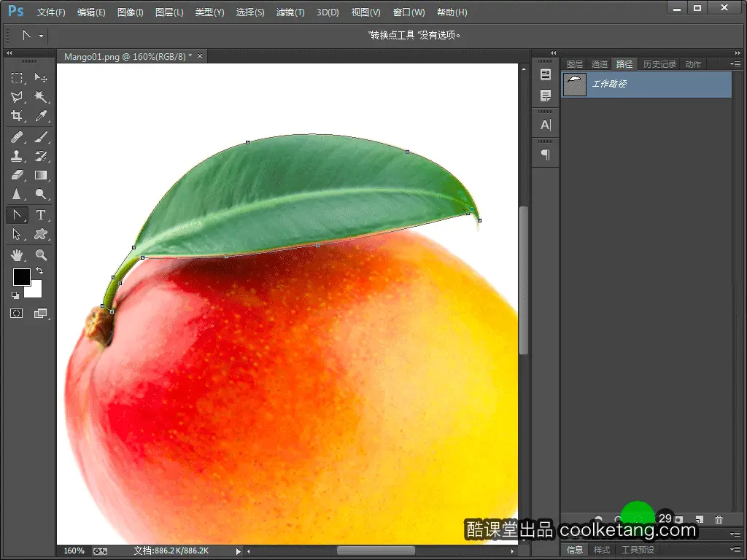This screenshot has width=747, height=560.
Task: Select the Zoom tool
Action: click(41, 255)
